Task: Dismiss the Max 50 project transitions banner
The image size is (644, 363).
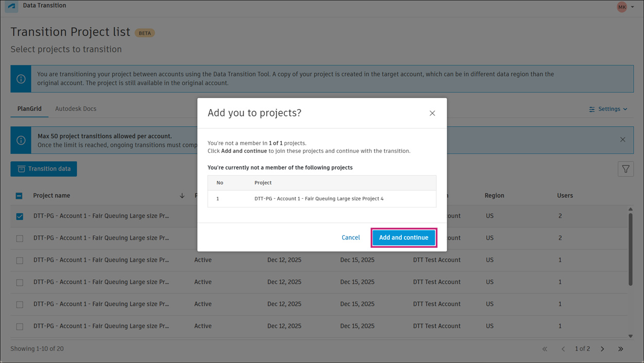Action: click(623, 140)
